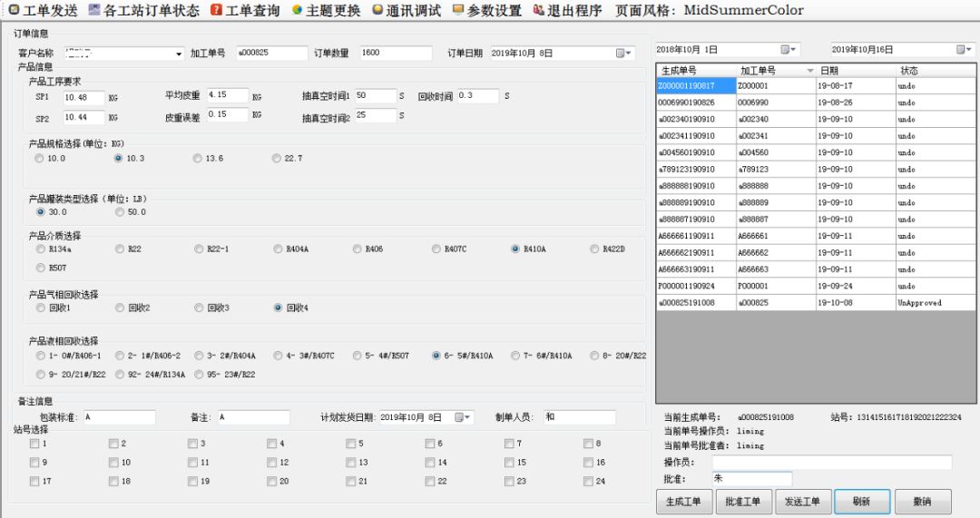Image resolution: width=980 pixels, height=518 pixels.
Task: Open 通讯调试 from the toolbar icon
Action: coord(377,11)
